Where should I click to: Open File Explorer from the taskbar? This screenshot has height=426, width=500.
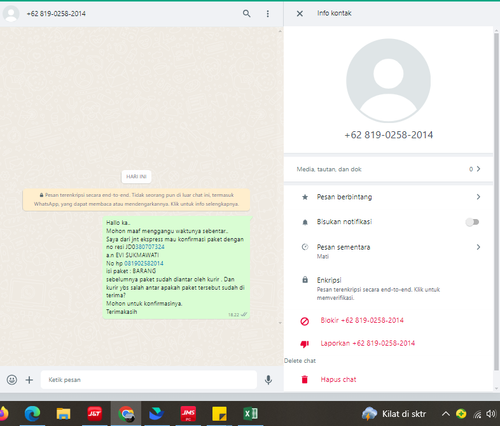click(63, 414)
